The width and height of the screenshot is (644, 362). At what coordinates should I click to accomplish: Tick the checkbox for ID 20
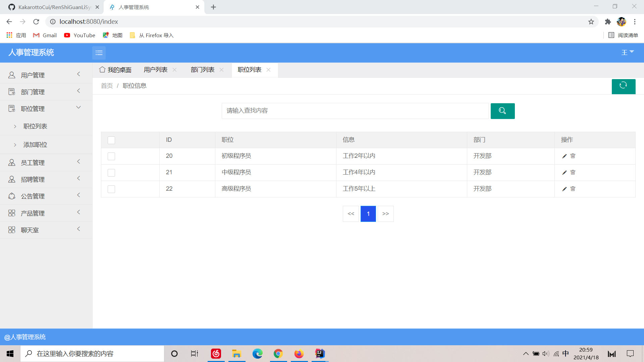111,156
